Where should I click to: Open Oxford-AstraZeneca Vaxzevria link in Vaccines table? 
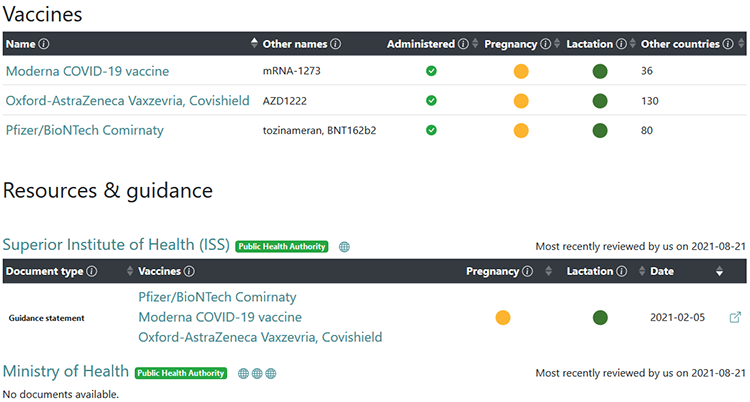point(127,101)
